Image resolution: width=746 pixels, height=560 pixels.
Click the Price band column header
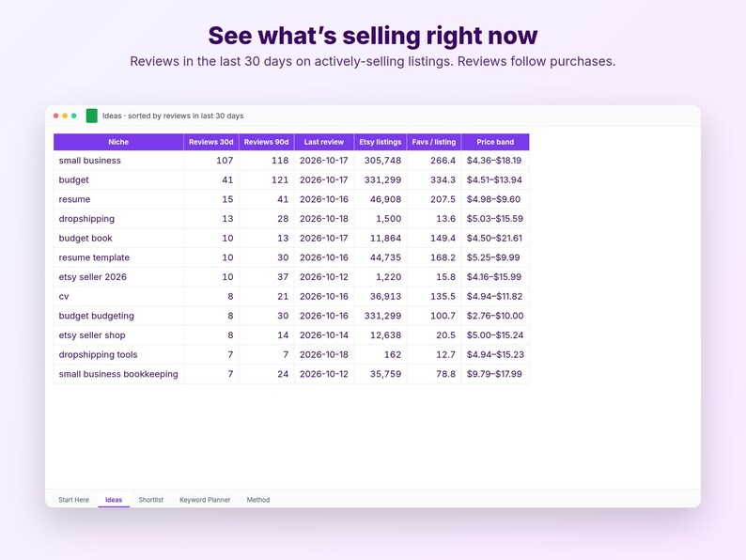(495, 142)
